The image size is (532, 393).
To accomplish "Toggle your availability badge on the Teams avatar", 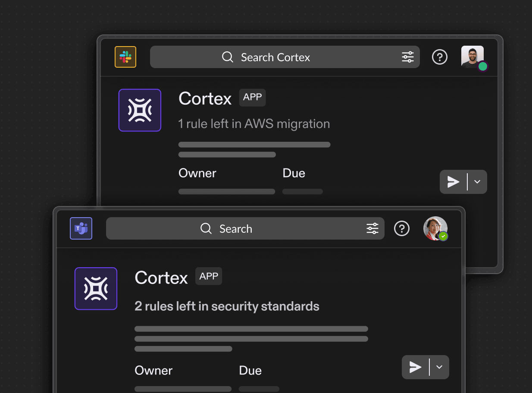I will (443, 236).
